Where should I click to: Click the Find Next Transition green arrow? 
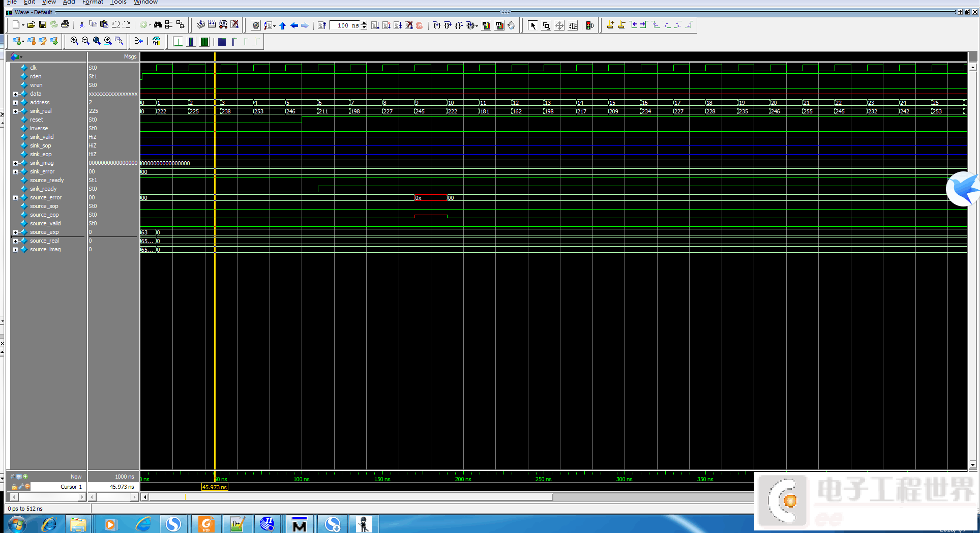644,24
